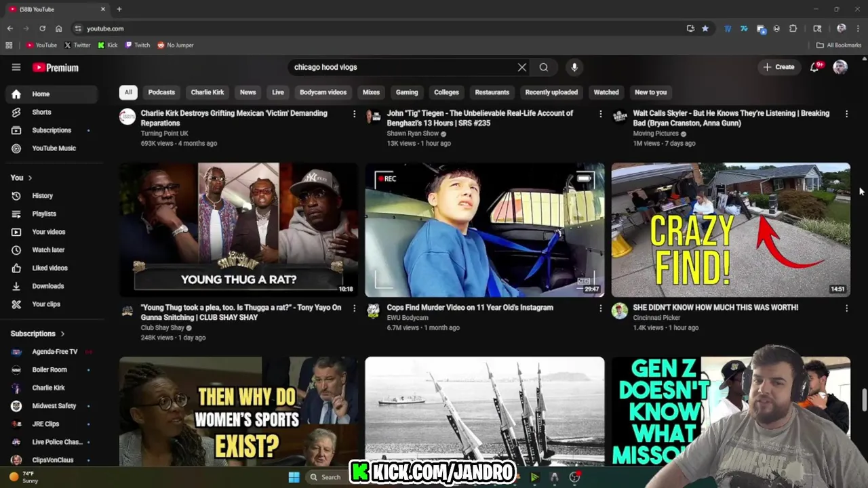Open the Turning Point UK channel link

[165, 134]
